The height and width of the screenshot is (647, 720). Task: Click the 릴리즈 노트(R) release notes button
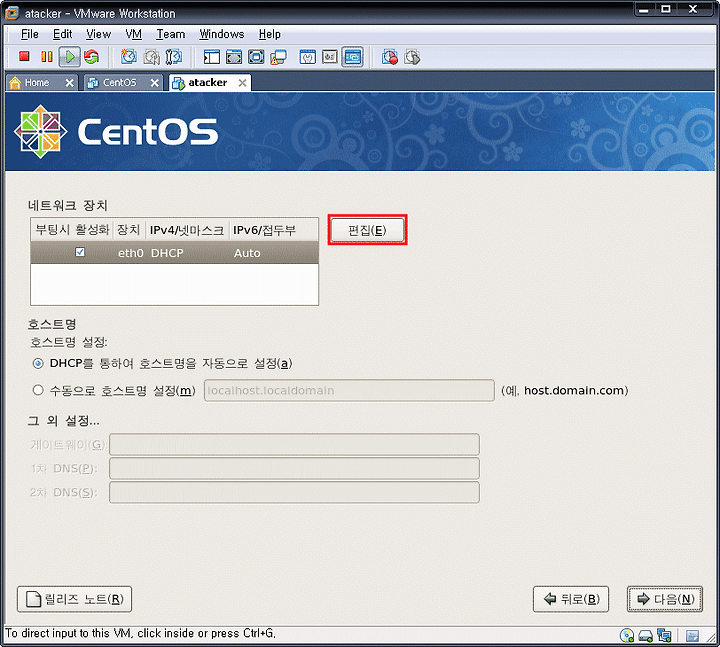pos(74,599)
